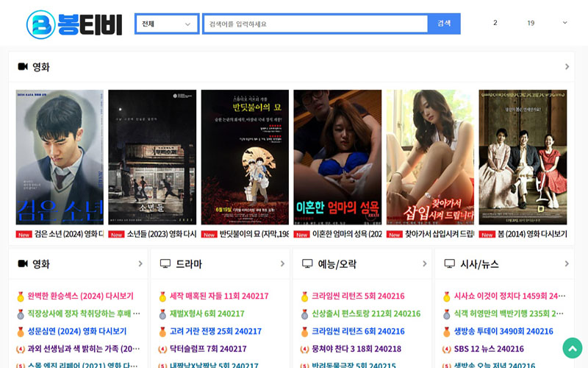Expand the lower 영화 panel arrow
The height and width of the screenshot is (368, 588).
140,263
